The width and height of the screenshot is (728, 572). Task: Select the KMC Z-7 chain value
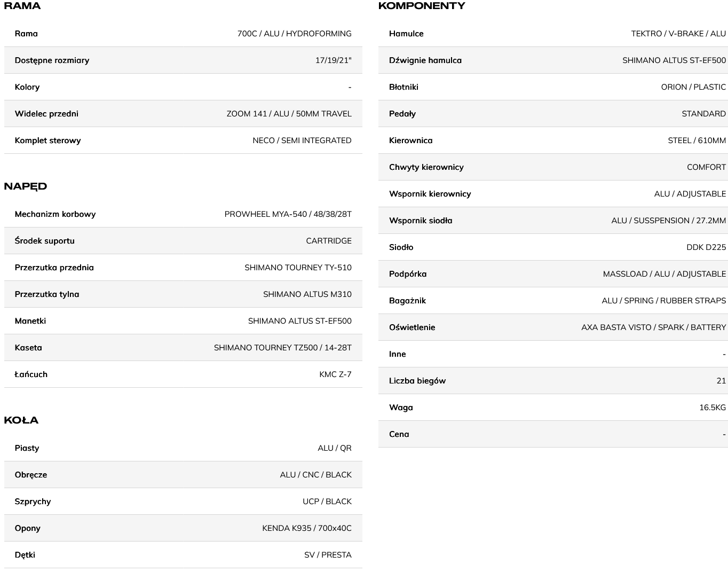(x=335, y=374)
